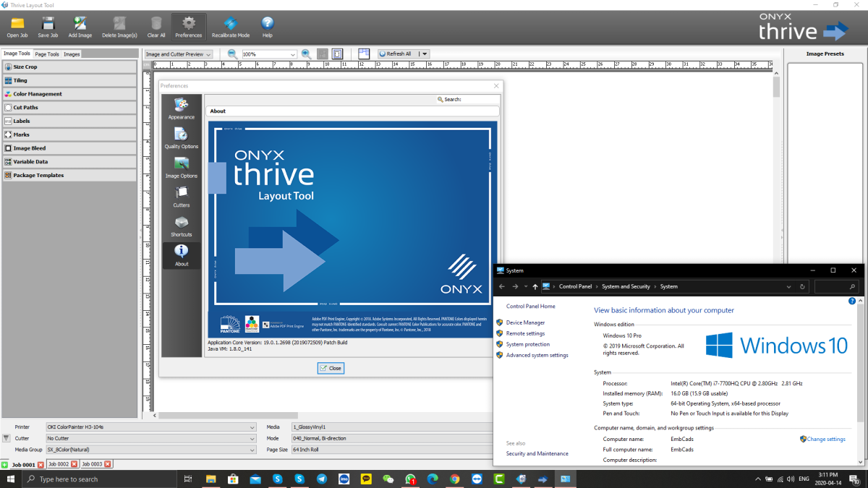This screenshot has height=488, width=868.
Task: Toggle the cut path outline preview button
Action: [x=337, y=53]
